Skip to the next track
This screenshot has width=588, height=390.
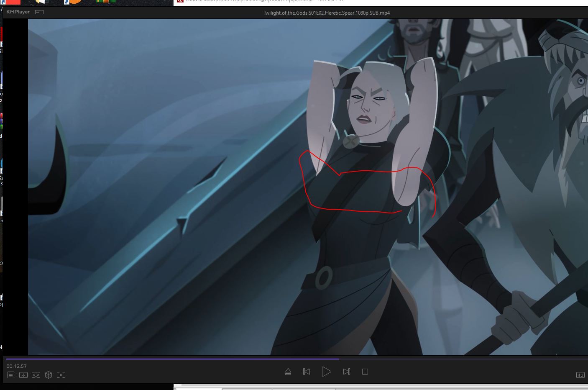tap(346, 372)
